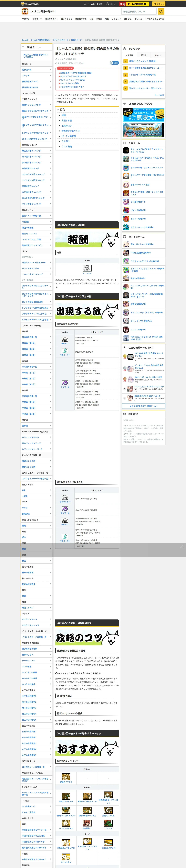This screenshot has height=868, width=186.
Task: Jump to クリア動画 in the table of contents
Action: (66, 147)
